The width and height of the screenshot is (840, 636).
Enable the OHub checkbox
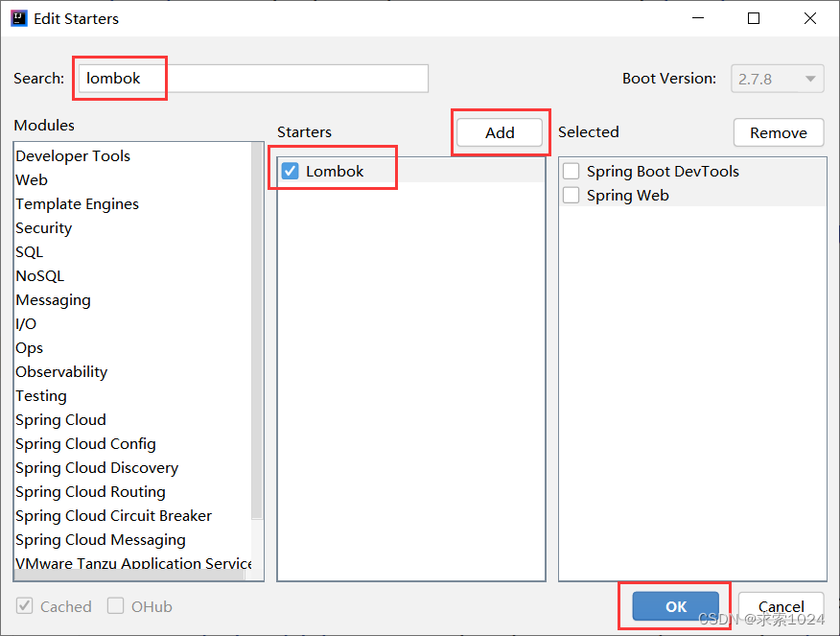pos(115,606)
